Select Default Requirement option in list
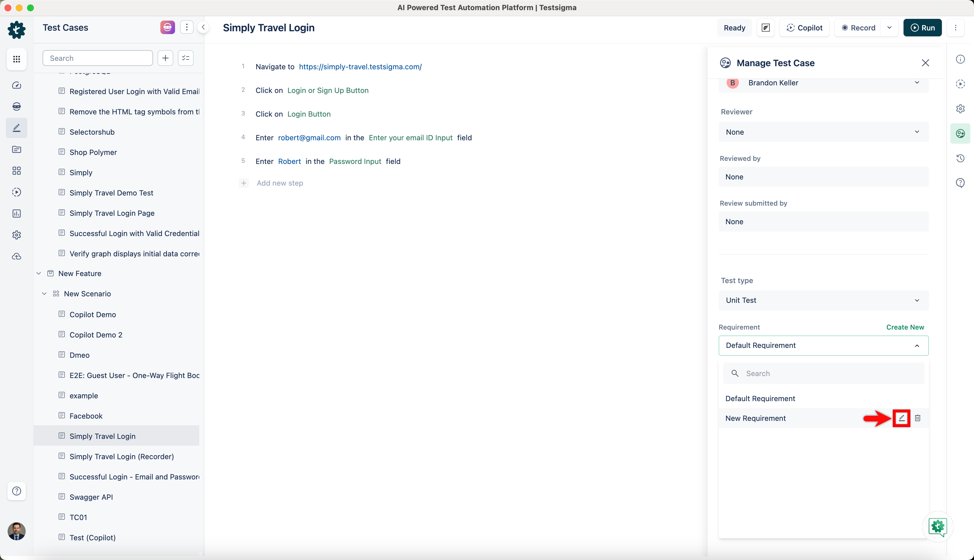 (x=824, y=399)
